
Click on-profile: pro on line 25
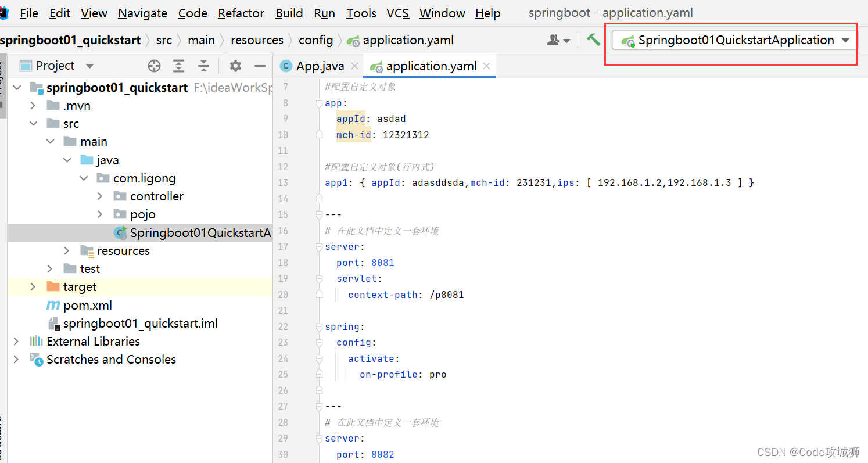(403, 374)
